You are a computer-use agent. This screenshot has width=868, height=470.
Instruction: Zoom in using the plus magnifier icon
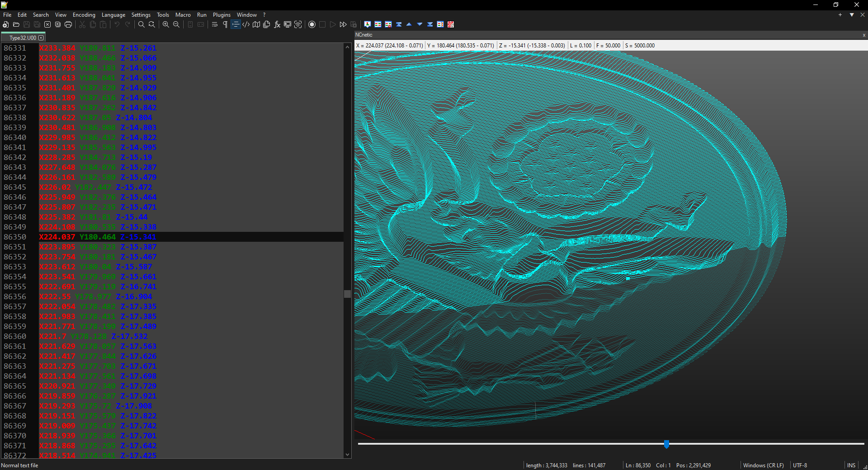tap(166, 24)
